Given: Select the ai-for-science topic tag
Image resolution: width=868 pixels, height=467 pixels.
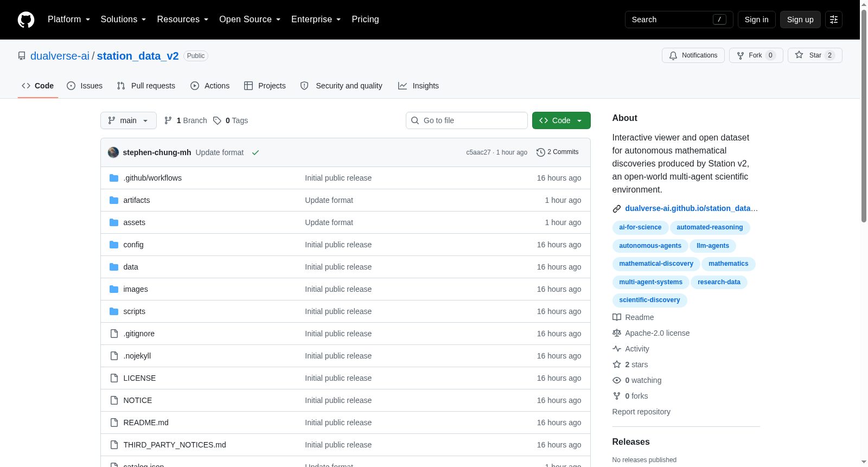Looking at the screenshot, I should click(x=640, y=228).
